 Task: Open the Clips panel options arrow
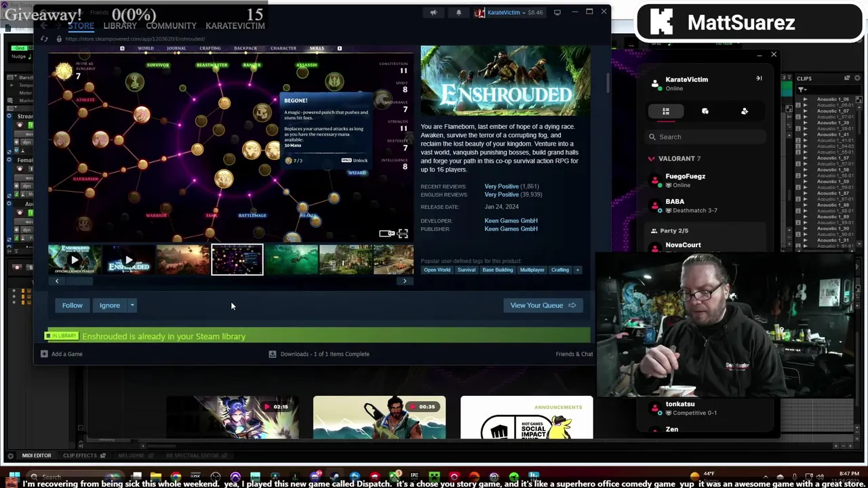point(857,79)
